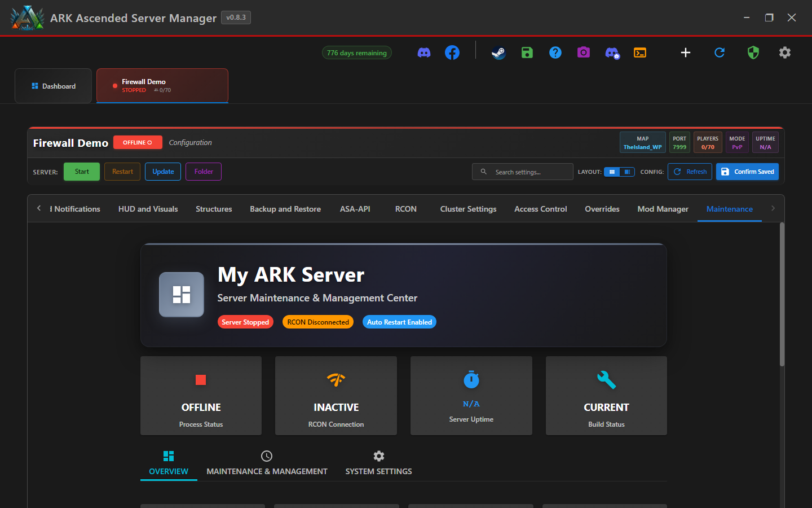Click the v0.8.3 version badge
812x508 pixels.
point(236,17)
